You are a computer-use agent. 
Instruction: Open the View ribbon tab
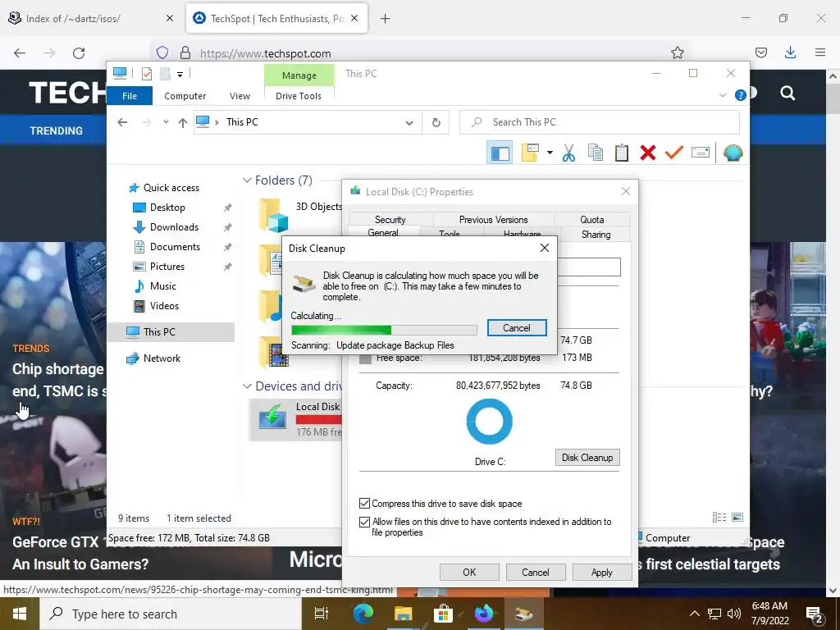[240, 96]
